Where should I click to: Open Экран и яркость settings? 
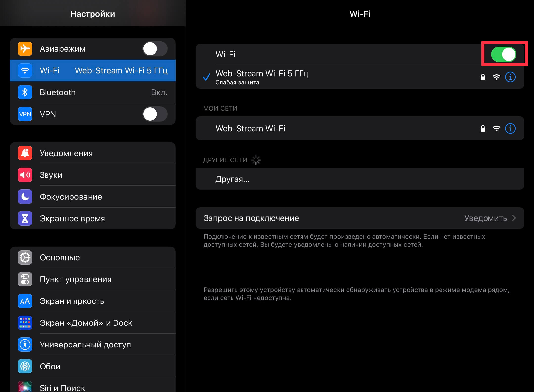[x=72, y=301]
